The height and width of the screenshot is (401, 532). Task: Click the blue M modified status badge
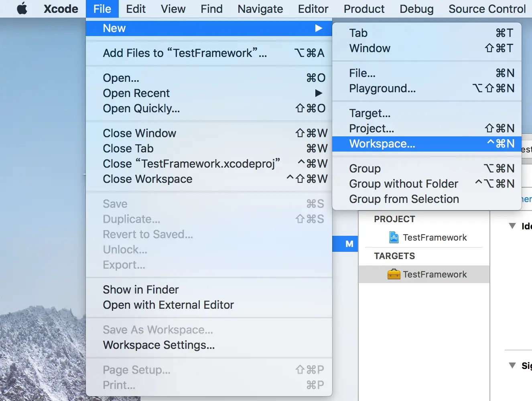point(349,244)
